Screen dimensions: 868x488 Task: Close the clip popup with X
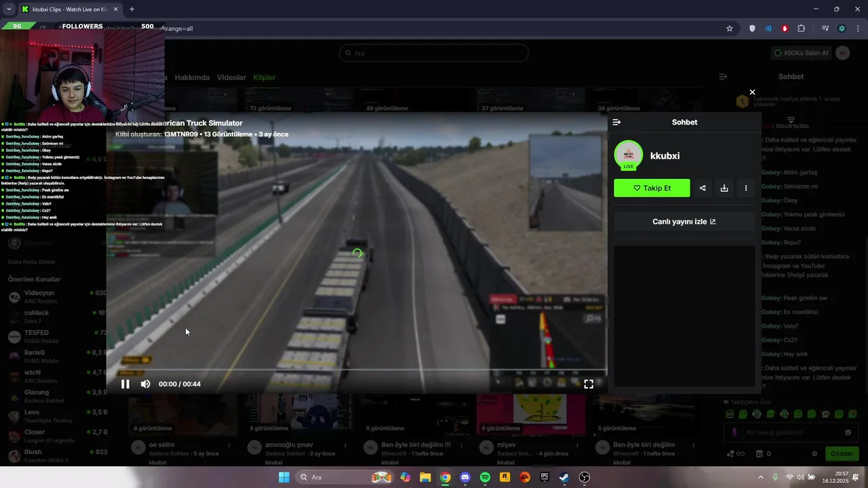point(752,92)
